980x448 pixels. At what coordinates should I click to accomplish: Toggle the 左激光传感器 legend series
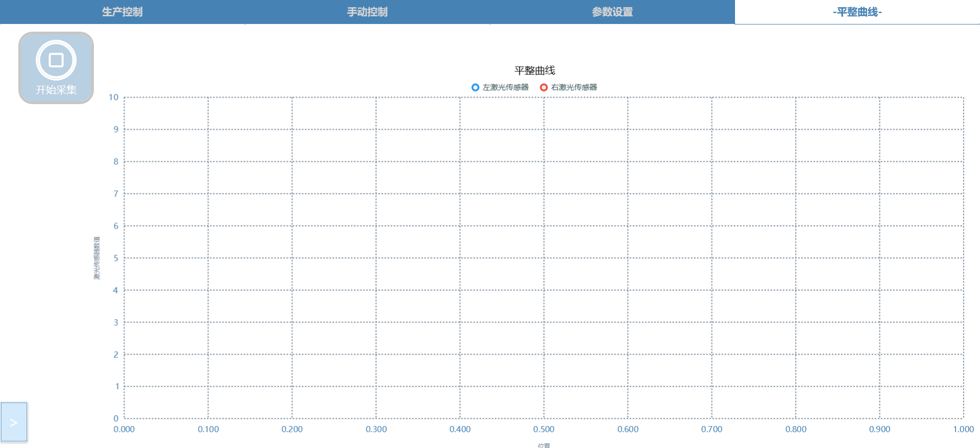tap(500, 87)
